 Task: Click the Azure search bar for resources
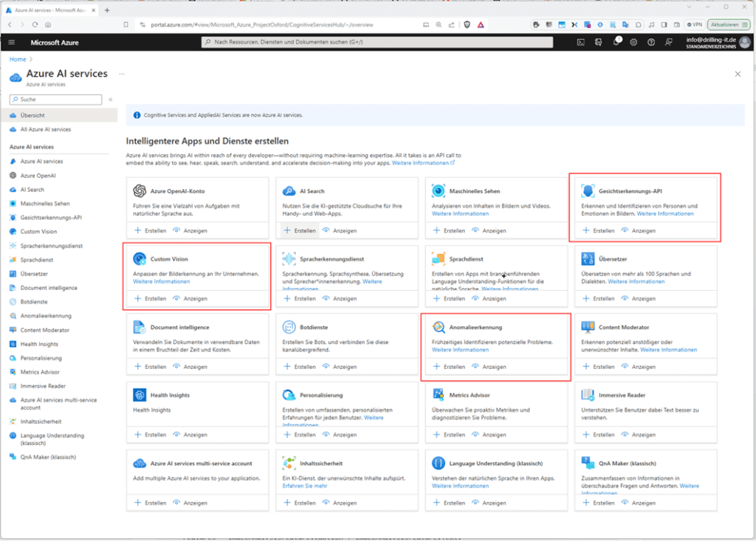377,42
